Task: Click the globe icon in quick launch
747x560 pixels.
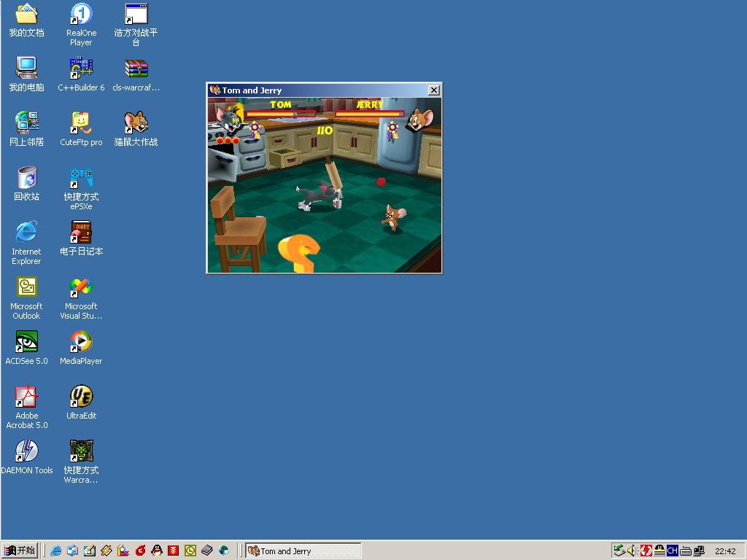Action: 223,551
